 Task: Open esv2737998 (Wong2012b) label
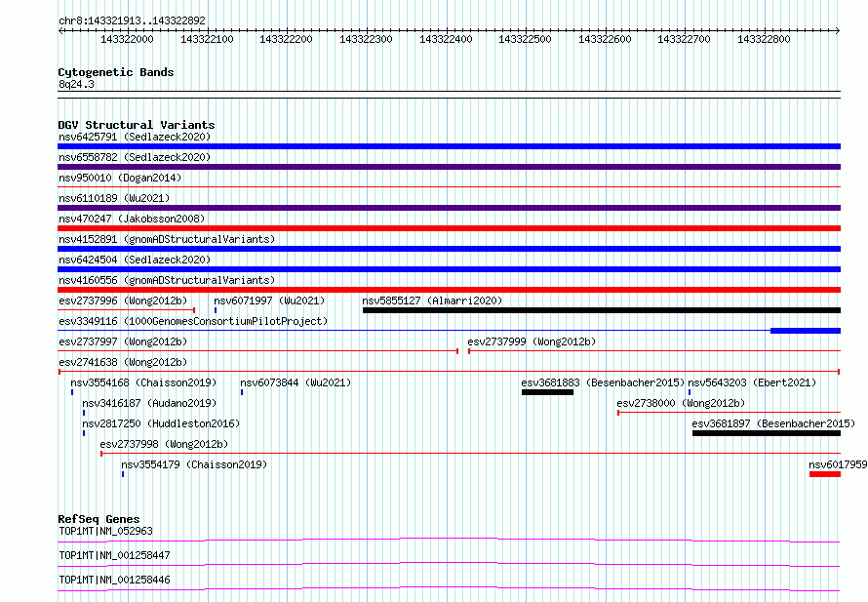click(x=164, y=444)
